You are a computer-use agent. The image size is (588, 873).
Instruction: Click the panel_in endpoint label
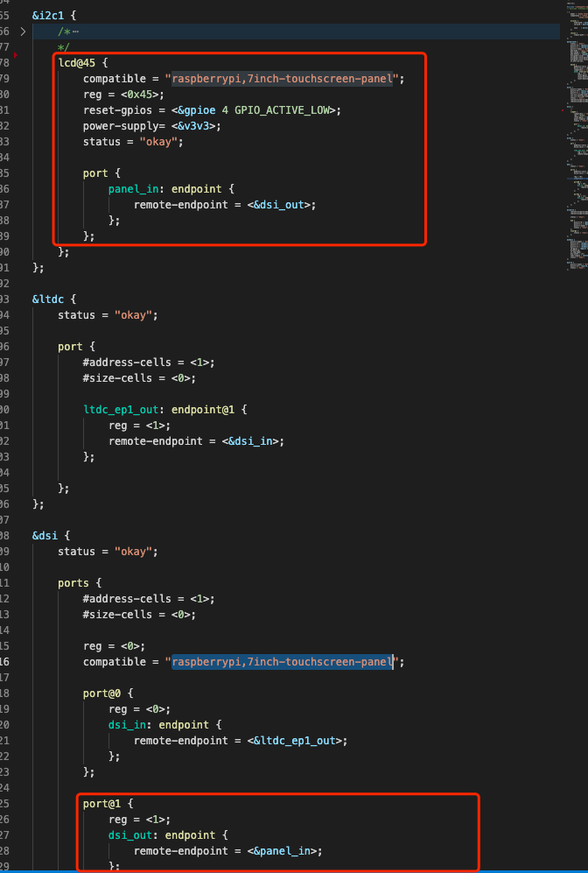134,189
